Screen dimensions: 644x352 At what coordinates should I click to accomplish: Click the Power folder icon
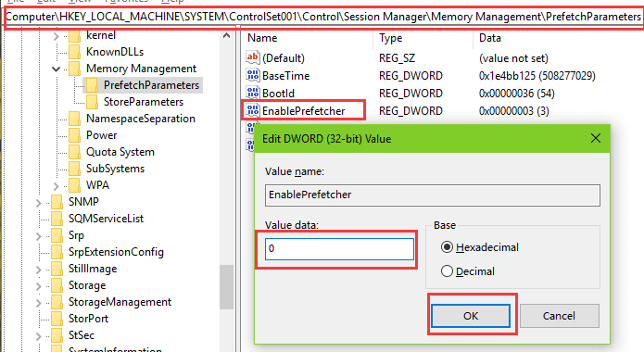(75, 135)
